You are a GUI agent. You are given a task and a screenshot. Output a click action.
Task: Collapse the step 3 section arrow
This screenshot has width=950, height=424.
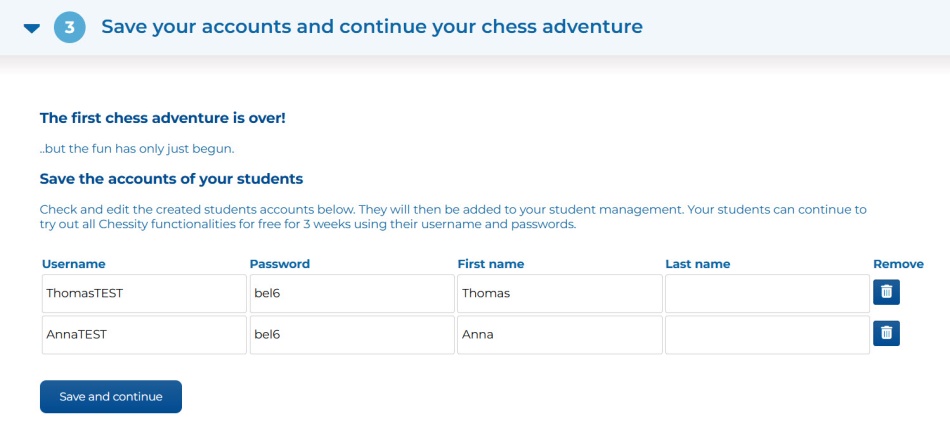pyautogui.click(x=32, y=28)
